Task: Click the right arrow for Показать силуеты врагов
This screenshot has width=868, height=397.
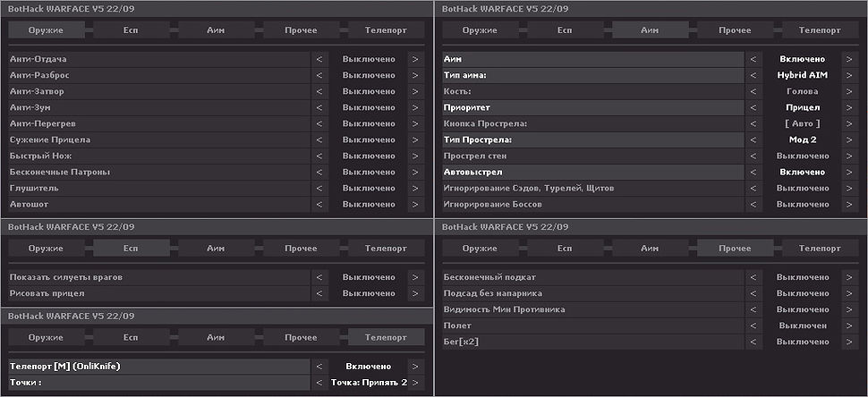Action: [416, 277]
